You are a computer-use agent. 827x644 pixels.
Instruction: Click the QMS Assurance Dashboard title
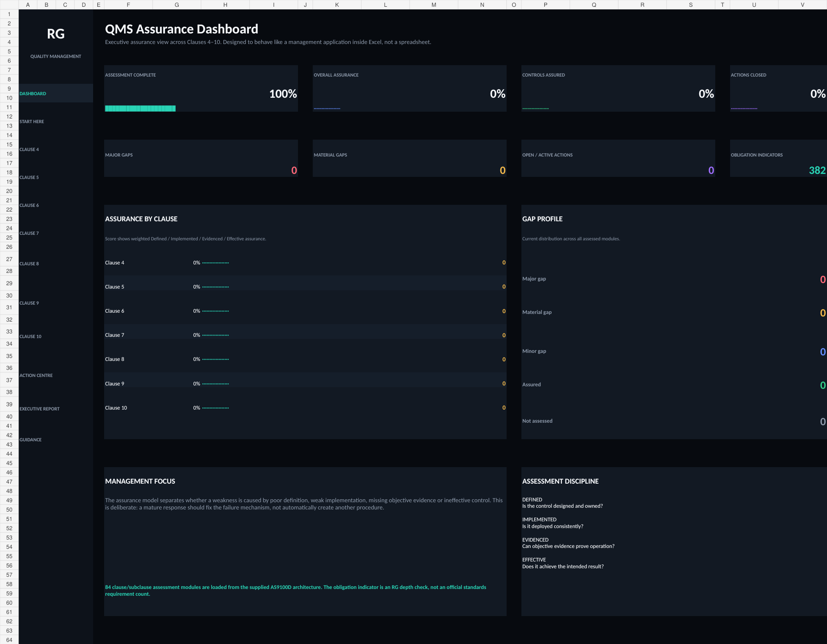point(182,29)
